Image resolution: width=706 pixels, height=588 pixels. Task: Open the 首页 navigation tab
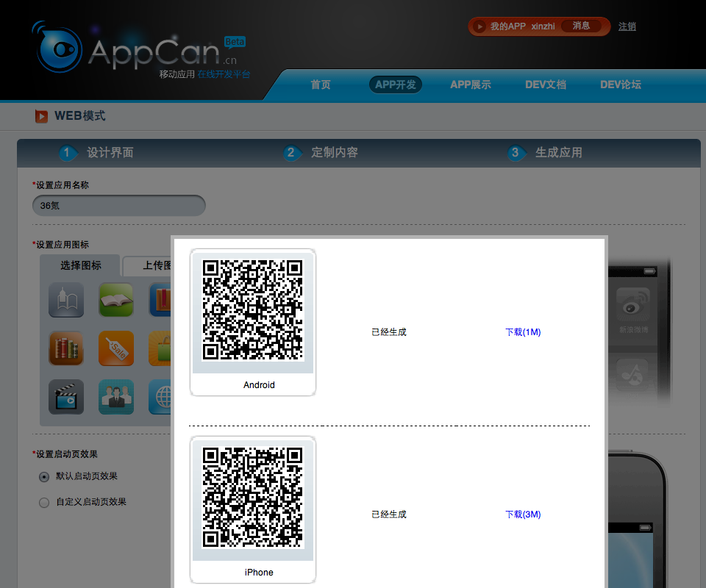321,85
